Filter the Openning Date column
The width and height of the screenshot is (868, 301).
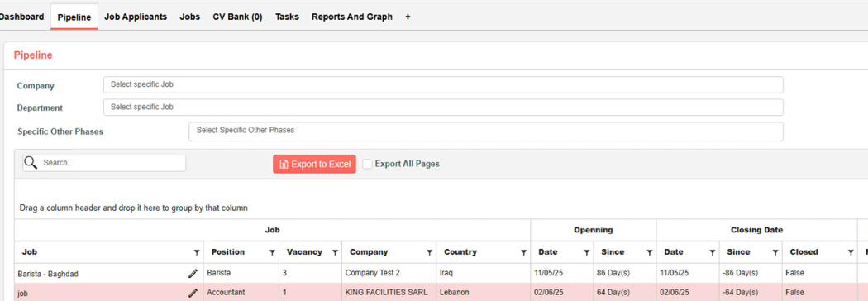[x=586, y=252]
